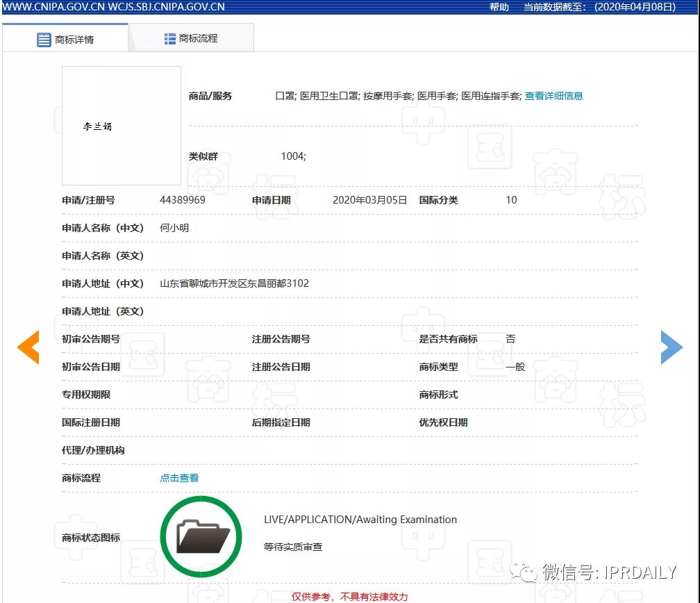Select the trademark type value 一般
Screen dimensions: 700x603
click(x=515, y=367)
